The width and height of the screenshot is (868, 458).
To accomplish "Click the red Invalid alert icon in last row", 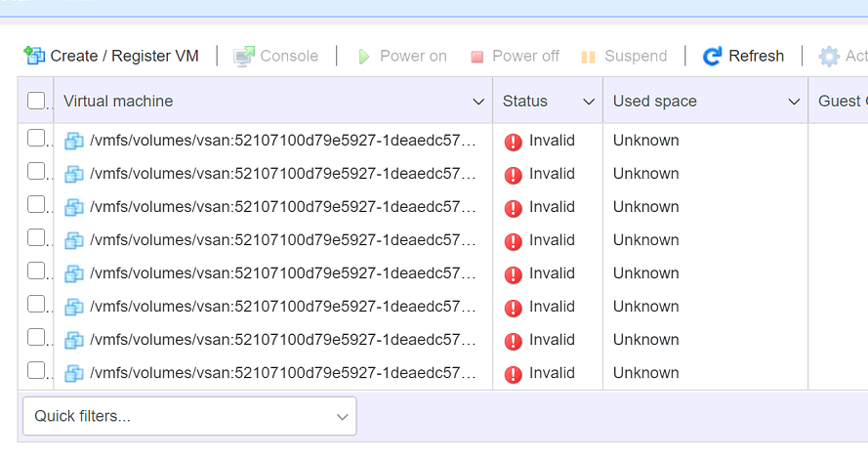I will (x=514, y=374).
